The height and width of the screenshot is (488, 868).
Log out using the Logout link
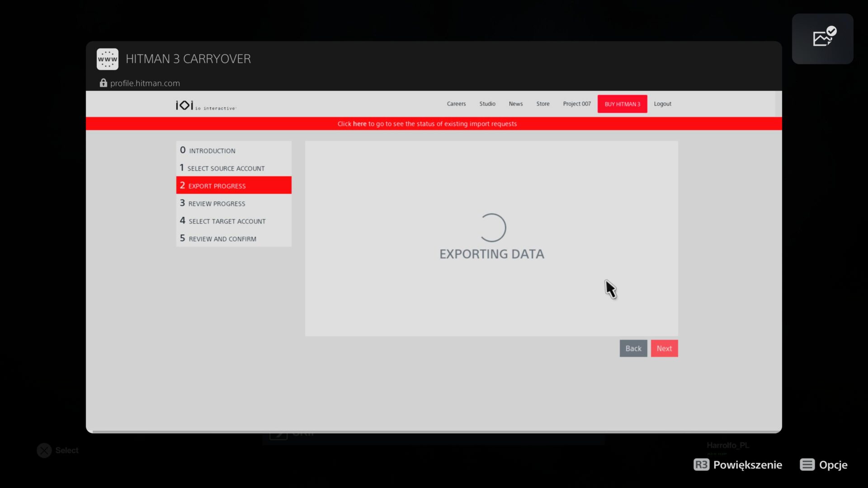662,104
